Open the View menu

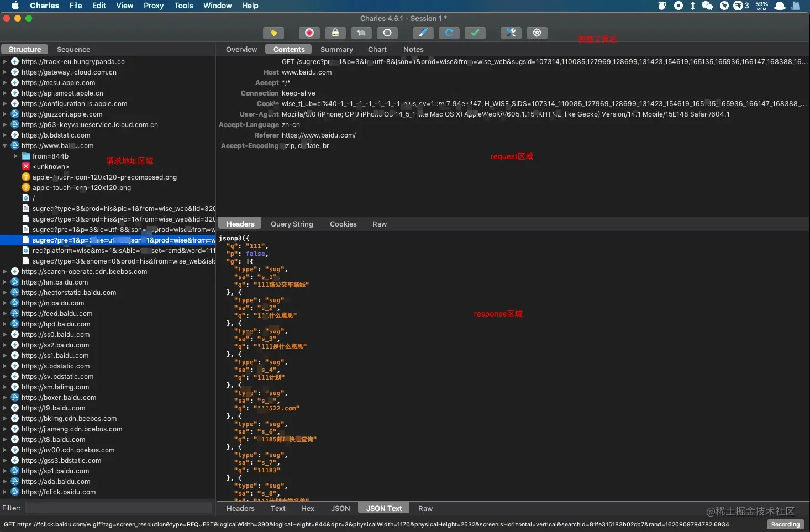(x=124, y=6)
